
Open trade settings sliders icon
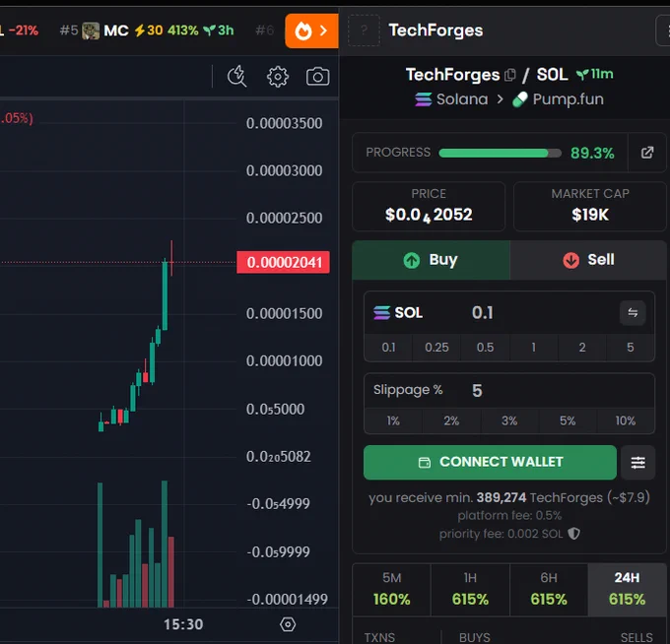(x=637, y=463)
